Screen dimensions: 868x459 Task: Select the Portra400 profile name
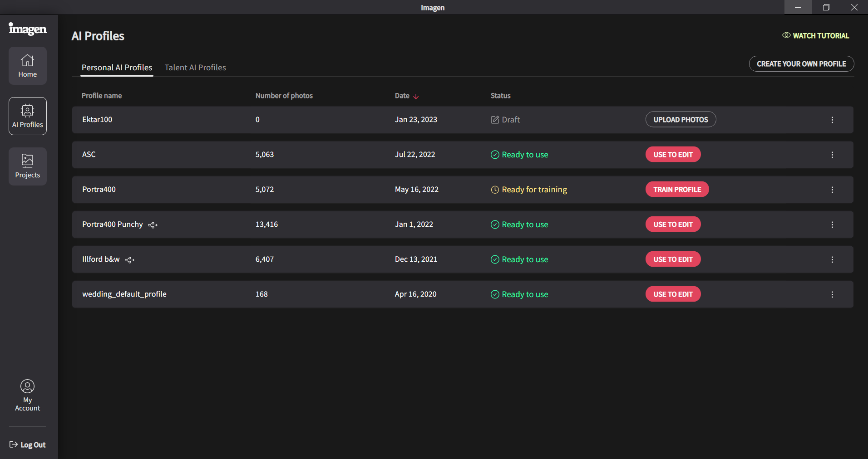click(99, 189)
